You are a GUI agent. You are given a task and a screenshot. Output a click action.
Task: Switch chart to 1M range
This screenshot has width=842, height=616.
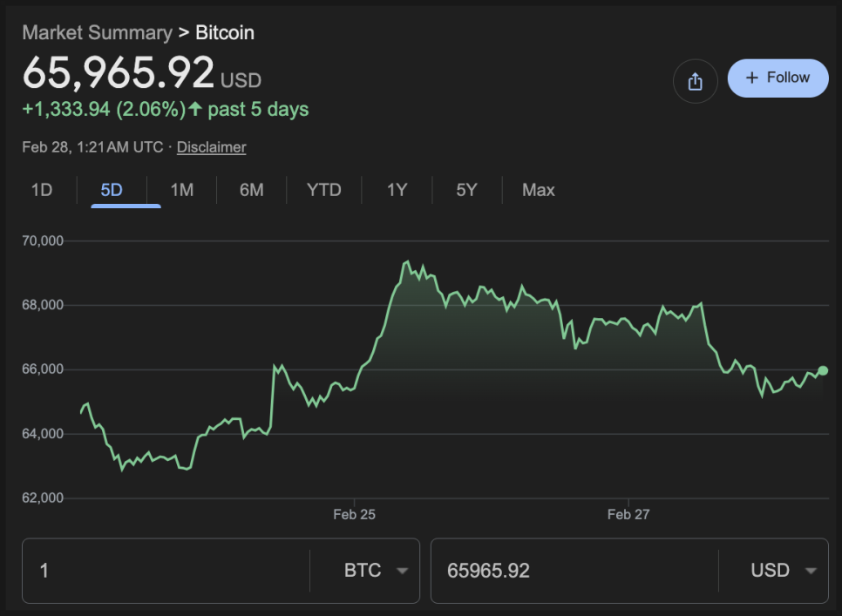tap(181, 190)
